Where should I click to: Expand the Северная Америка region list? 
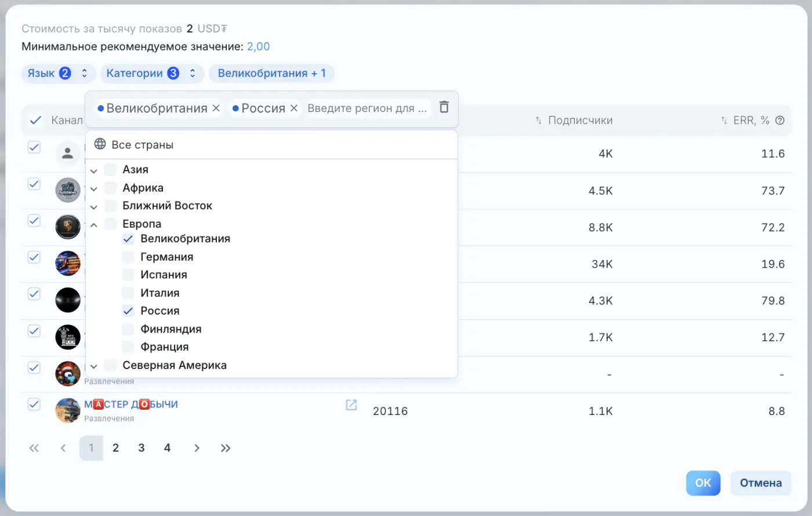(x=93, y=366)
